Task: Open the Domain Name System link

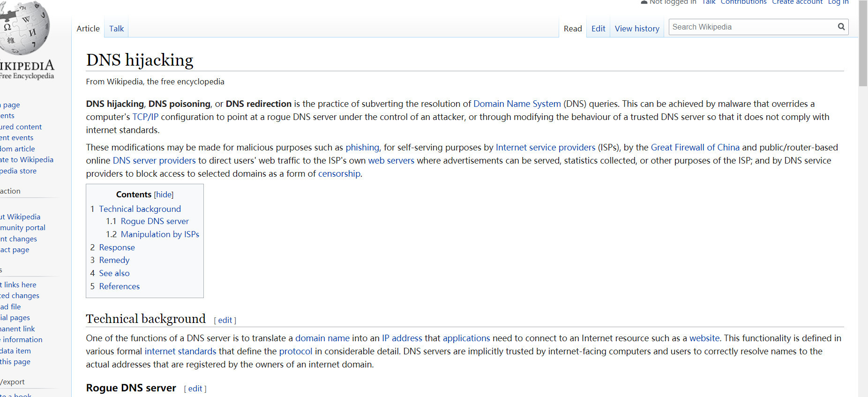Action: (516, 104)
